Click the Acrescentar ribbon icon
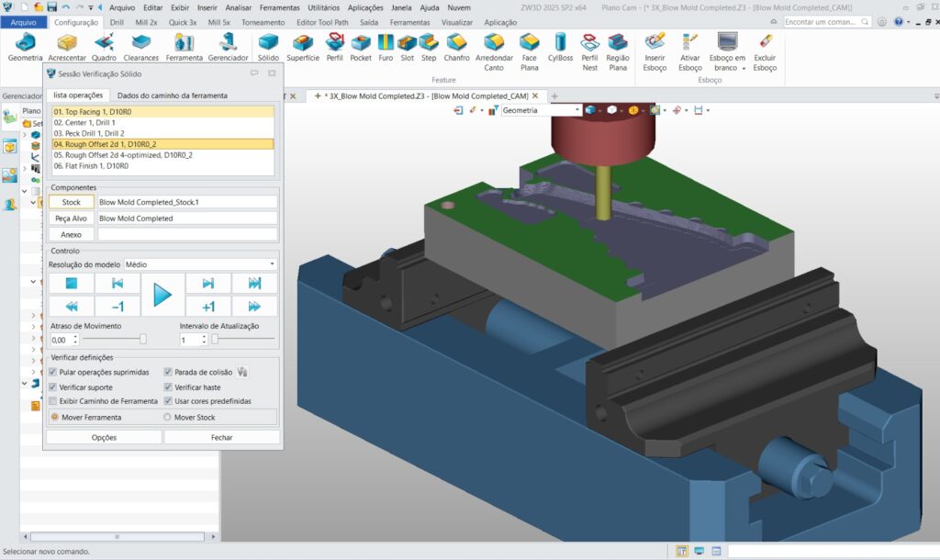The height and width of the screenshot is (560, 940). [66, 47]
